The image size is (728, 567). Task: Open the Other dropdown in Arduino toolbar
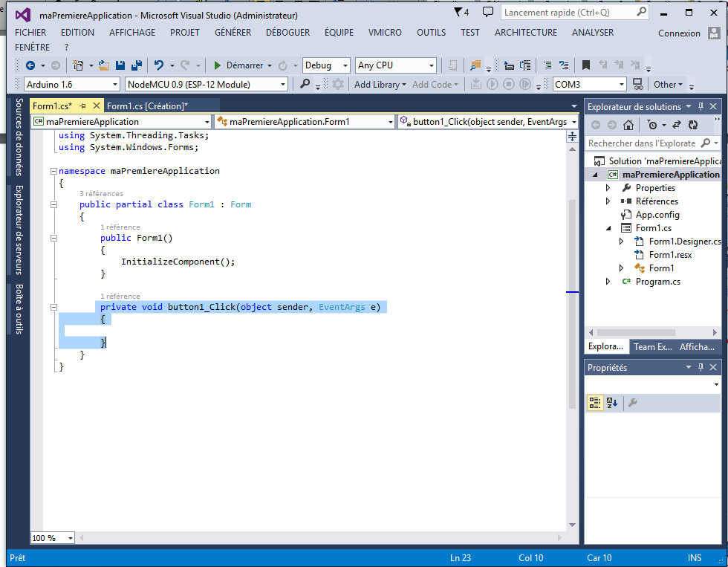[668, 85]
